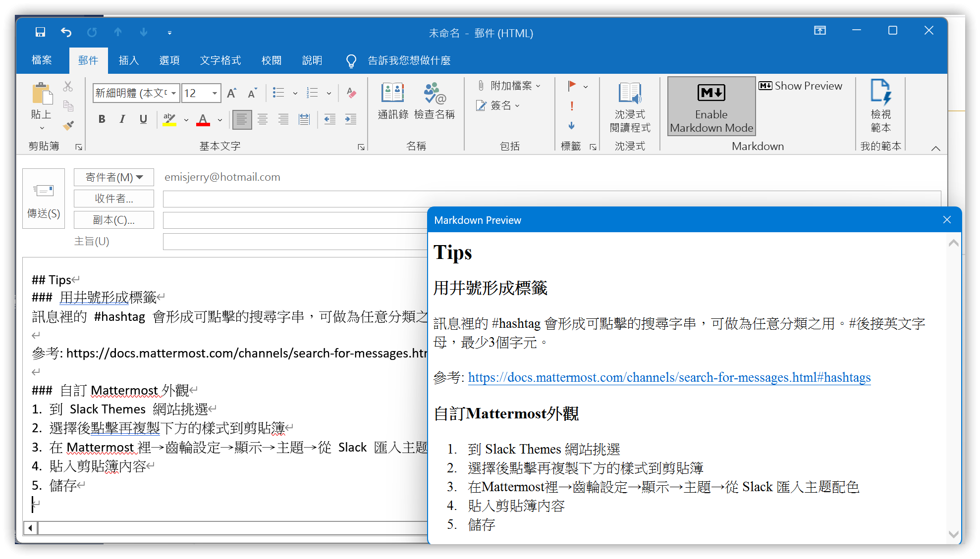This screenshot has width=980, height=559.
Task: Toggle italic formatting
Action: point(122,119)
